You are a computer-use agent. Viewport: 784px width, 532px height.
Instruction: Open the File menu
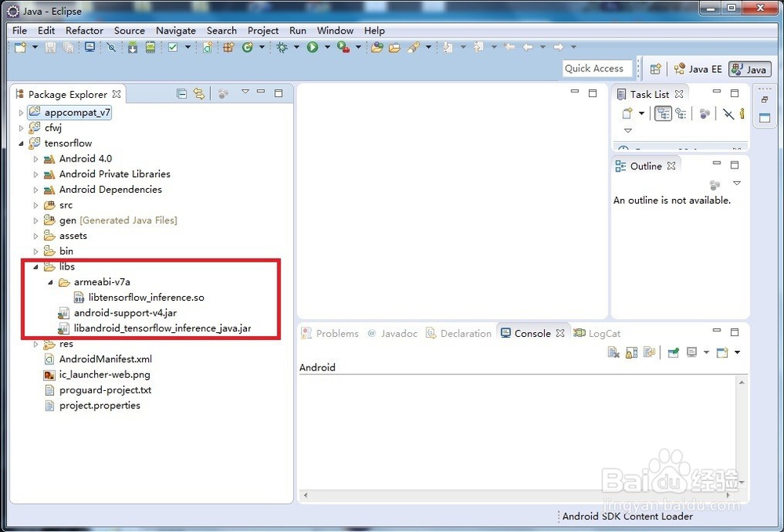click(20, 31)
